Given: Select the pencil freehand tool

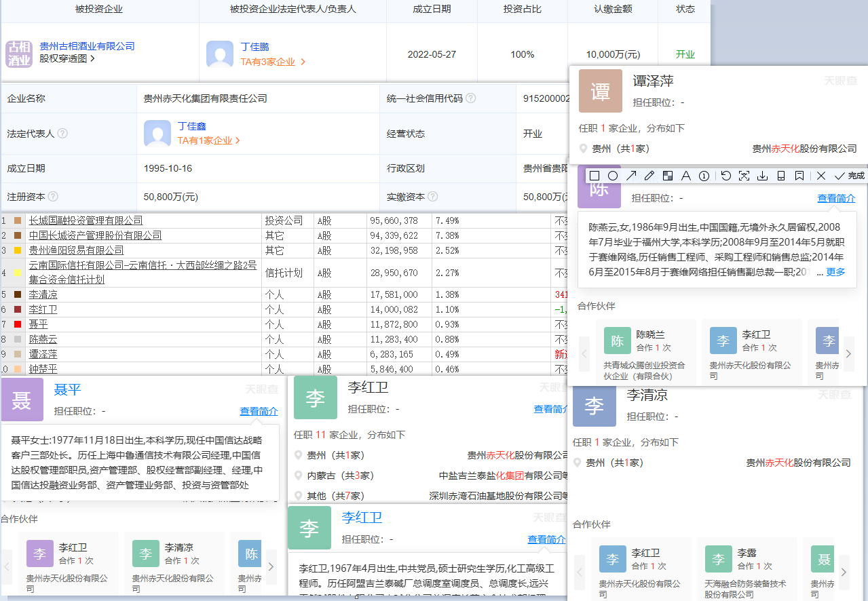Looking at the screenshot, I should (649, 176).
